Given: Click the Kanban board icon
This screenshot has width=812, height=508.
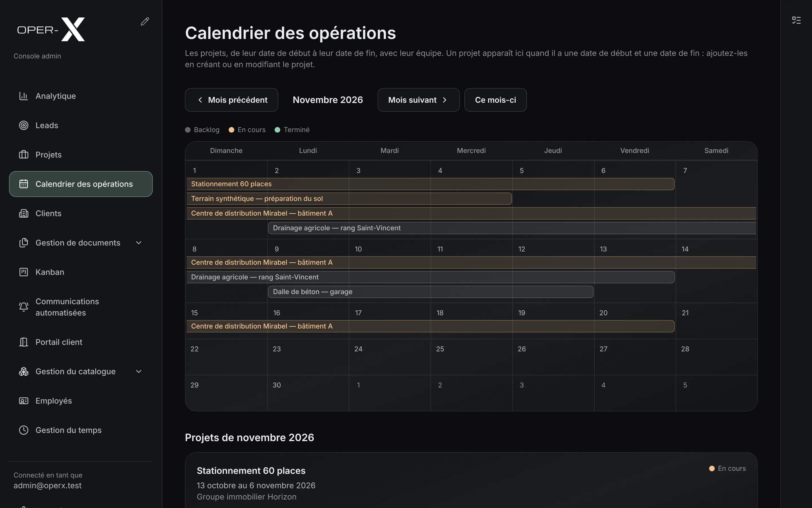Looking at the screenshot, I should coord(23,272).
